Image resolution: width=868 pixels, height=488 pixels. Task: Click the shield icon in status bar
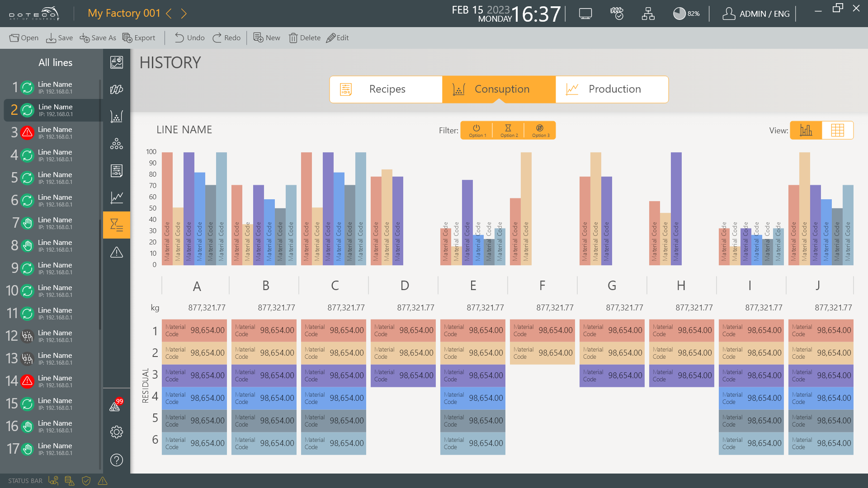(86, 481)
